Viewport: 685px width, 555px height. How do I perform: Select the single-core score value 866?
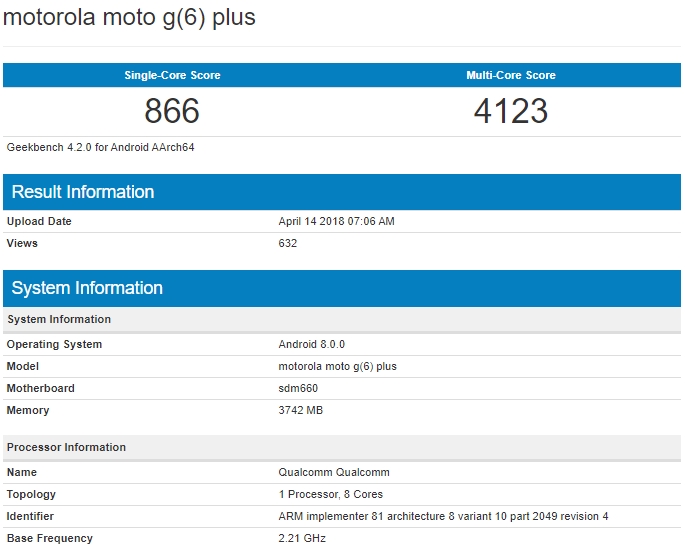point(172,111)
